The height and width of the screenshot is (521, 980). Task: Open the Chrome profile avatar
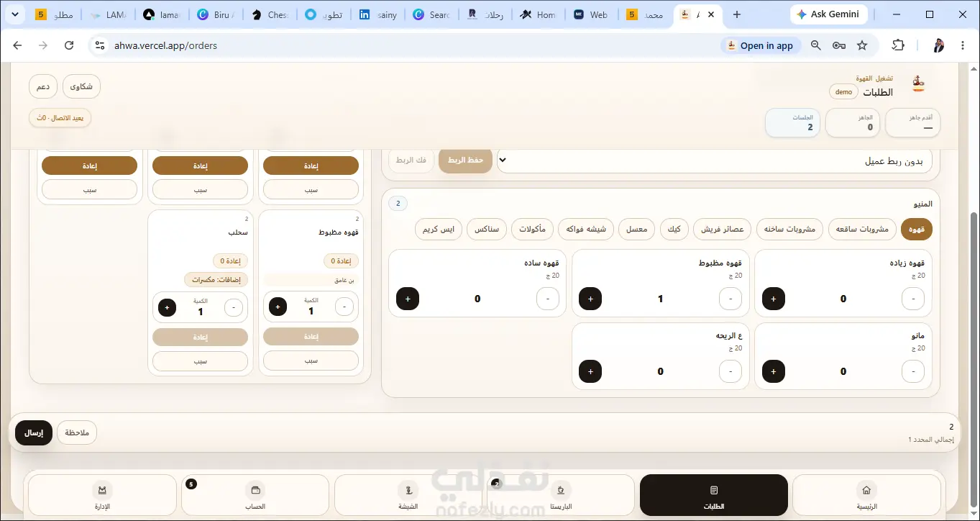pos(939,45)
